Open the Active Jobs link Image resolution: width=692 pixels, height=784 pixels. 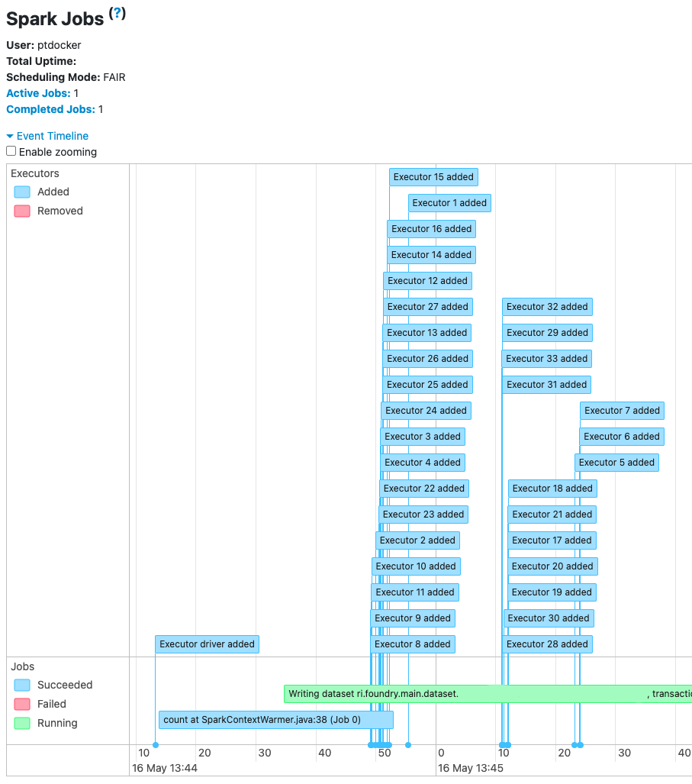[38, 93]
